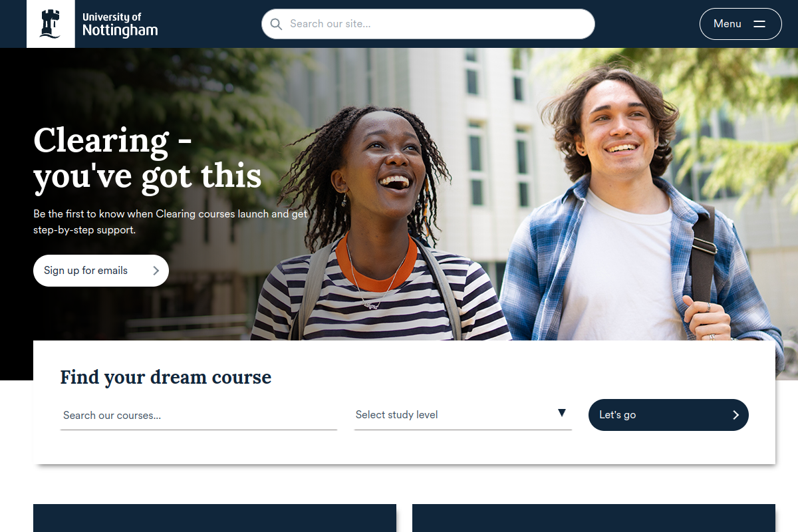This screenshot has width=798, height=532.
Task: Open the Select study level dropdown
Action: point(463,415)
